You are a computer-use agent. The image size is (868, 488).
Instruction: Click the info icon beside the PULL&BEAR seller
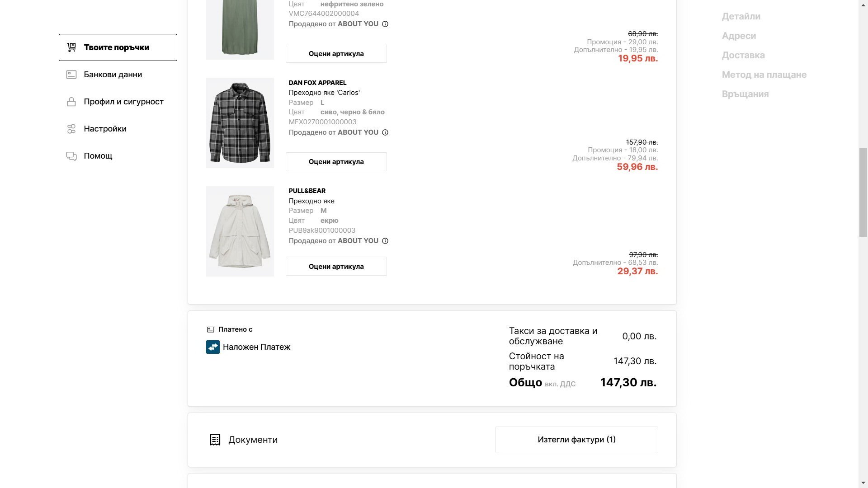385,241
